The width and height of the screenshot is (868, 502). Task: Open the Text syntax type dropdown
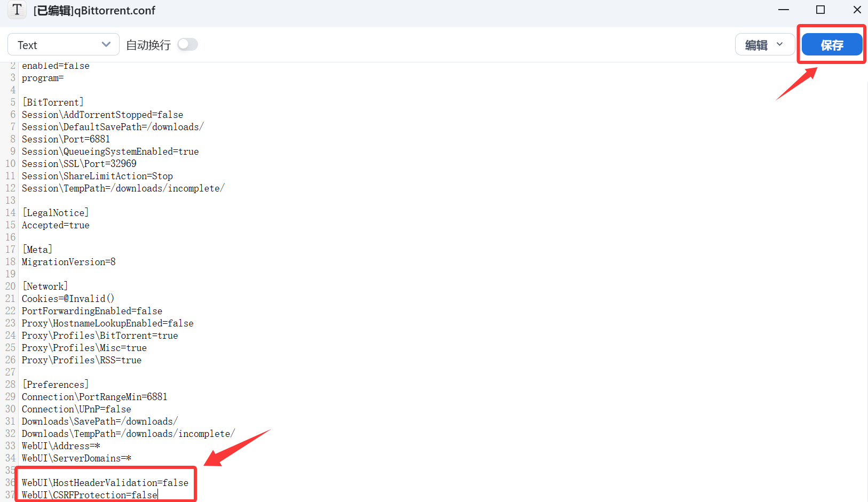[64, 45]
